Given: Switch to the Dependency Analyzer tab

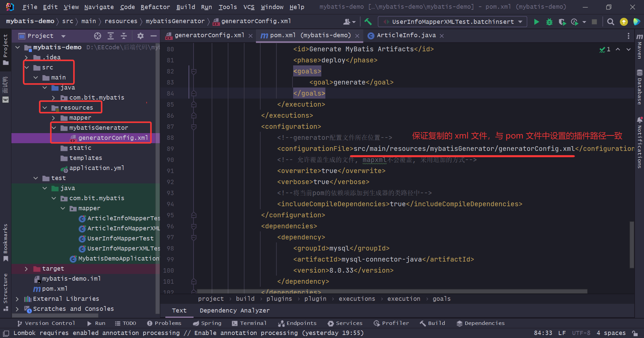Looking at the screenshot, I should [234, 311].
